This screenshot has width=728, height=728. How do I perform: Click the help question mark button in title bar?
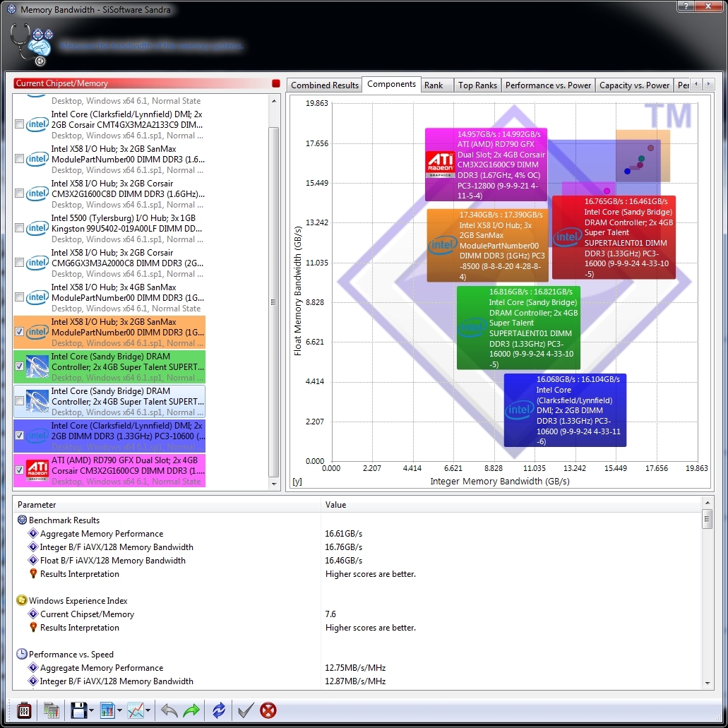click(686, 6)
